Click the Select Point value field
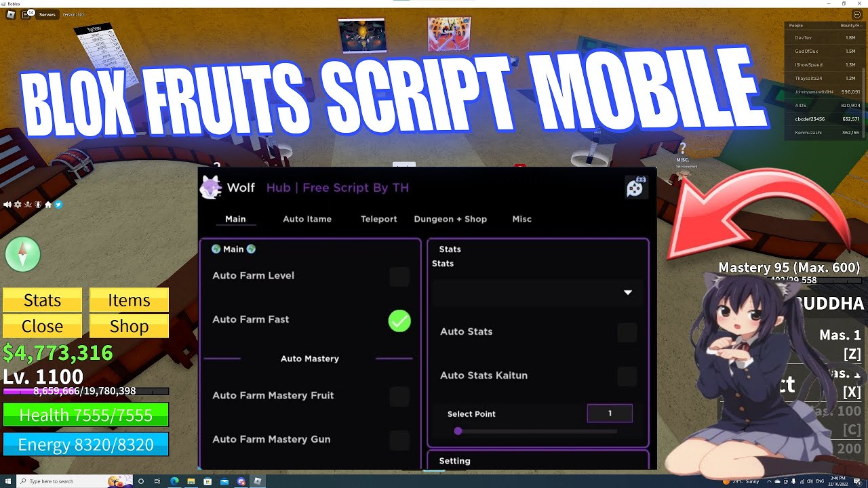Viewport: 868px width, 488px height. pos(610,413)
